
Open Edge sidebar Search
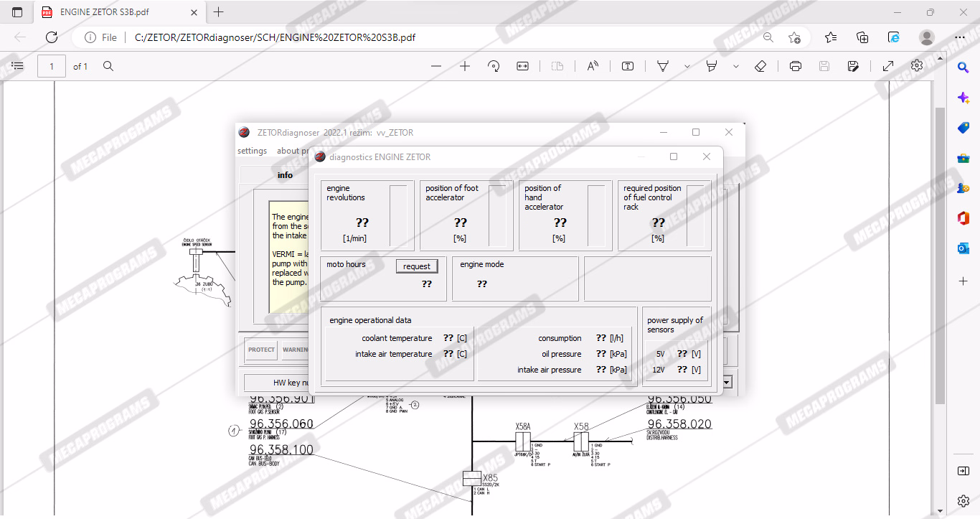click(x=963, y=67)
